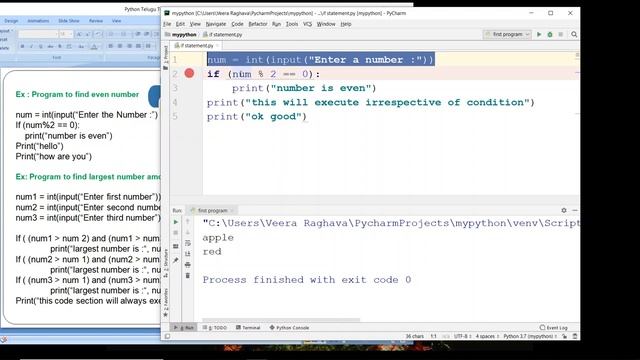Open PowerPoint font name combo box
Screen dimensions: 640x360
pos(38,34)
